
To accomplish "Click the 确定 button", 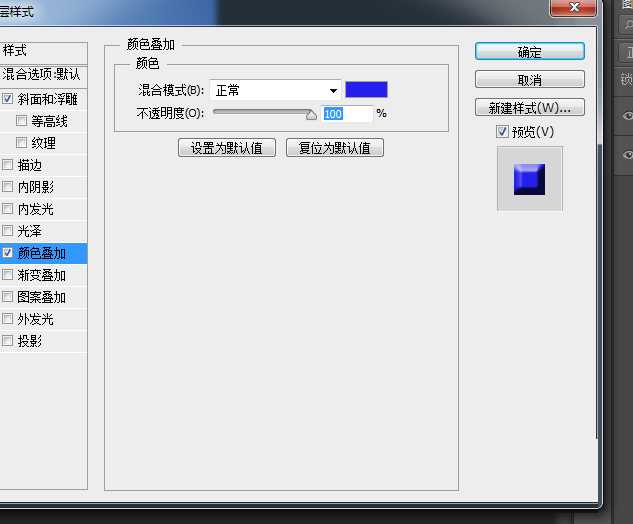I will pyautogui.click(x=530, y=52).
